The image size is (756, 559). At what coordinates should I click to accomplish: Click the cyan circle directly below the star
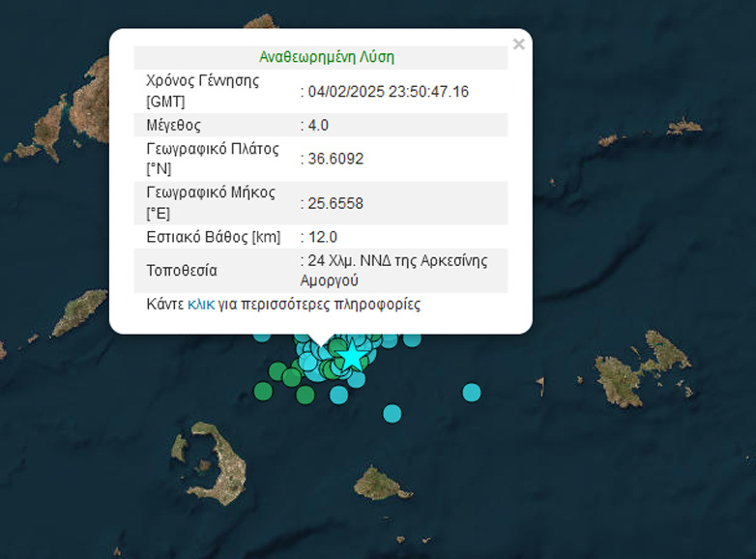356,378
